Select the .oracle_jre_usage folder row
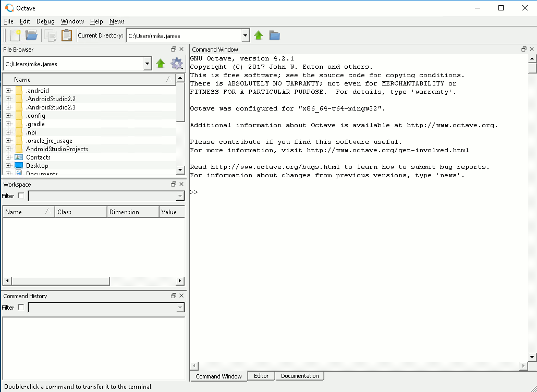This screenshot has height=392, width=537. click(x=90, y=141)
